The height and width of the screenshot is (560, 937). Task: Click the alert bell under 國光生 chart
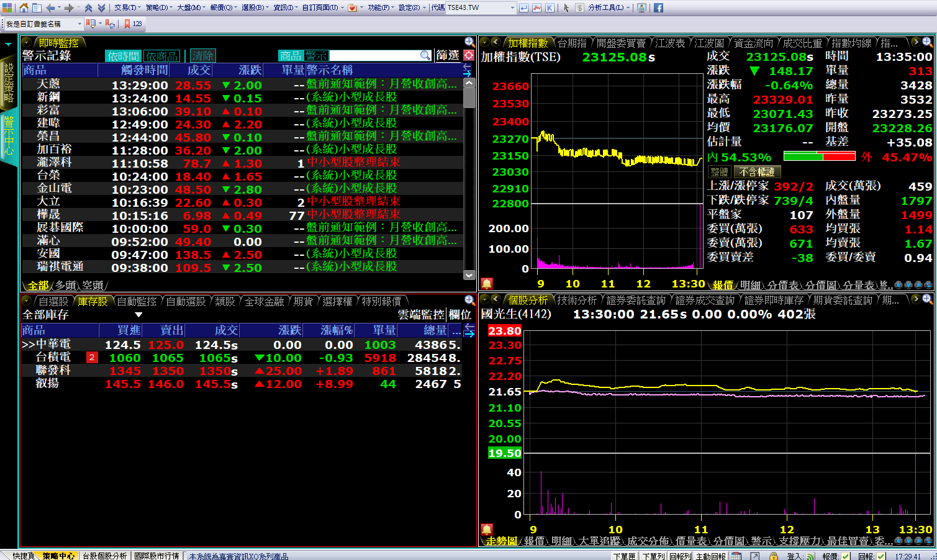coord(487,530)
